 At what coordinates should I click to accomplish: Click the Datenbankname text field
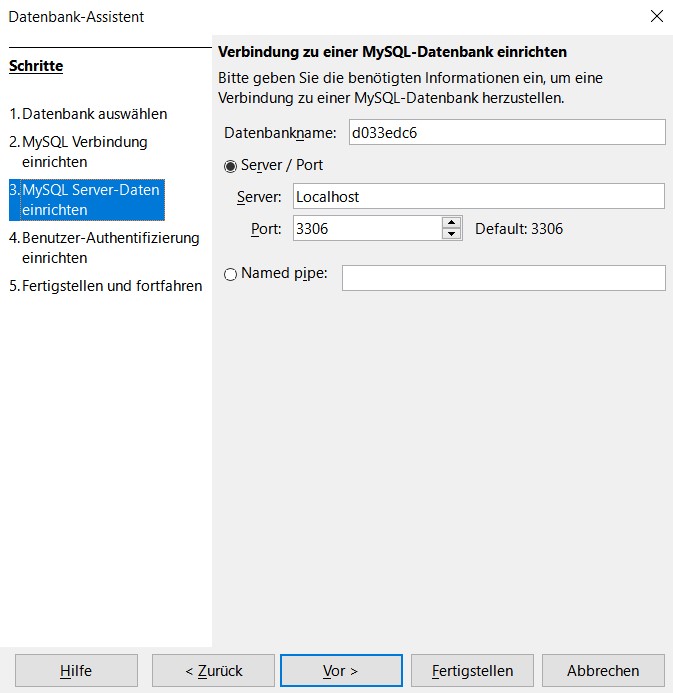[x=505, y=132]
